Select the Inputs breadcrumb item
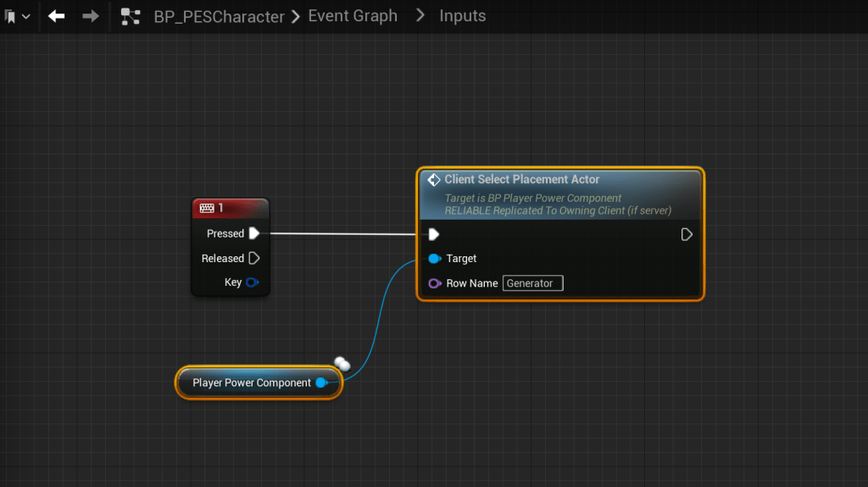Screen dimensions: 868x487 click(x=463, y=16)
